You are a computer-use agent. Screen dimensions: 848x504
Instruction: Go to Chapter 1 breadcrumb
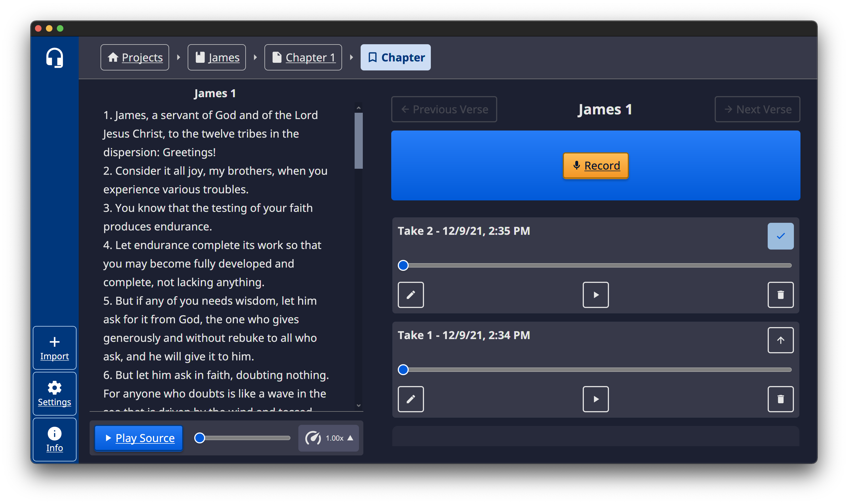pos(303,57)
